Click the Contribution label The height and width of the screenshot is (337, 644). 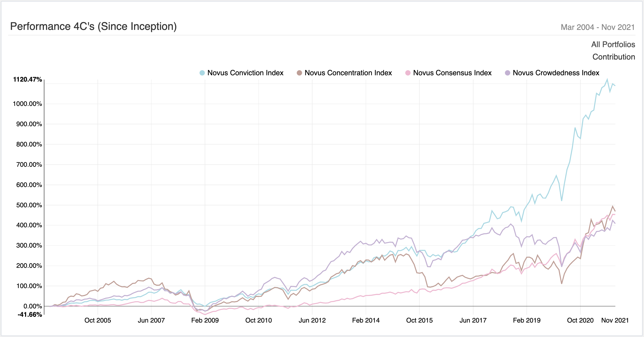pyautogui.click(x=614, y=57)
